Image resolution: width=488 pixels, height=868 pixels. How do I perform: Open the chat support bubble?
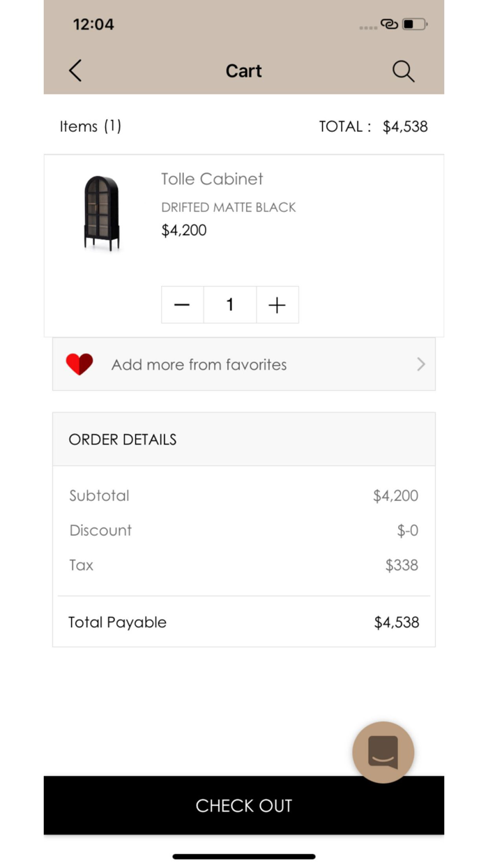pos(383,752)
